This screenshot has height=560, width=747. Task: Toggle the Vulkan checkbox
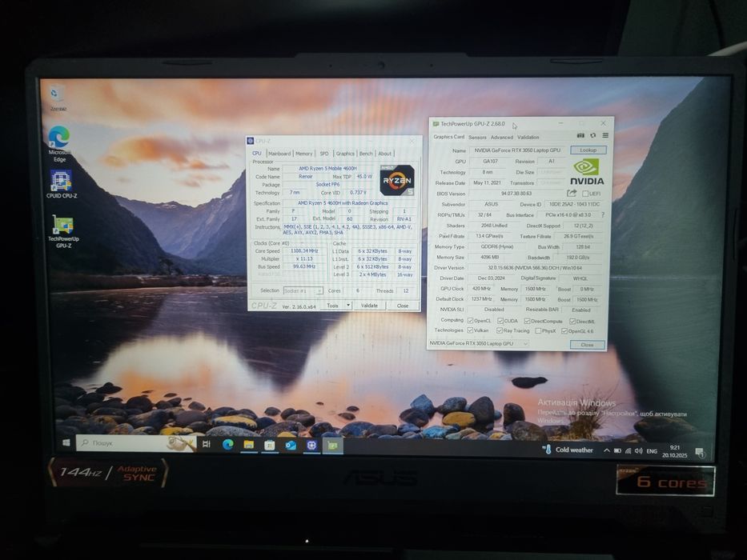(x=470, y=330)
